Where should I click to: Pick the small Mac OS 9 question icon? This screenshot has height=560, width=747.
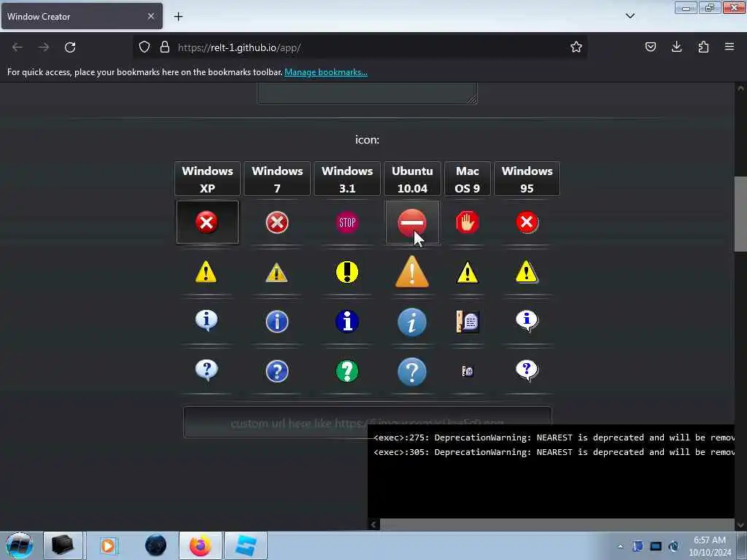point(468,371)
